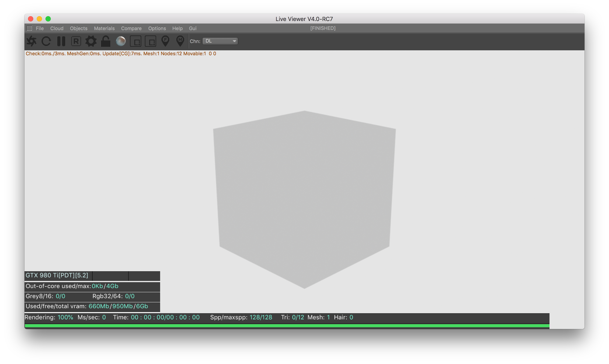The width and height of the screenshot is (609, 364).
Task: Click the pick focus pin icon labeled F
Action: [166, 41]
